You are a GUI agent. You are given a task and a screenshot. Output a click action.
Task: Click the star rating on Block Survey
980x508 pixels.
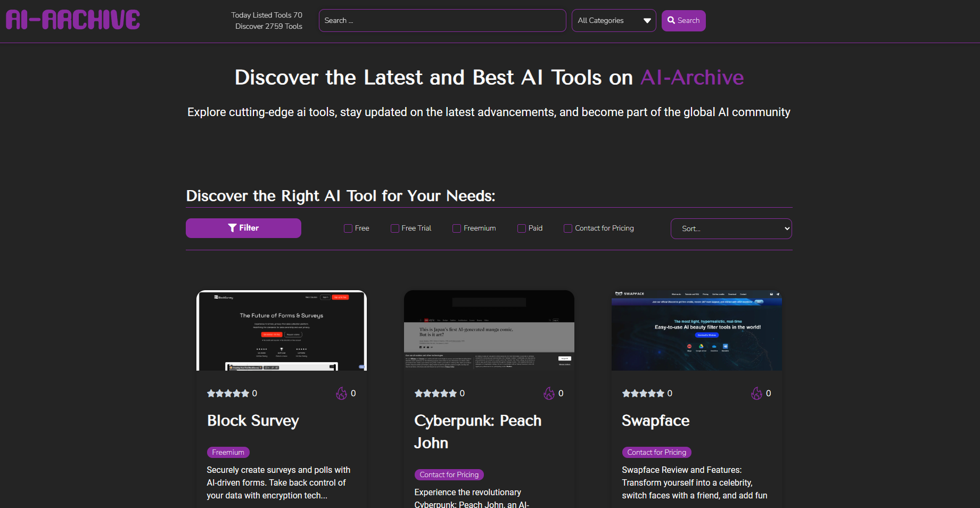(228, 394)
